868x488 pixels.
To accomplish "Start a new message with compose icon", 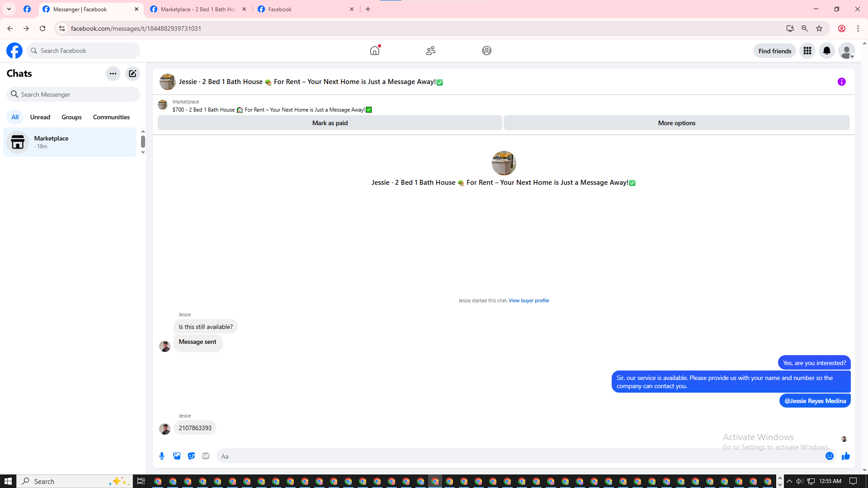I will (132, 74).
